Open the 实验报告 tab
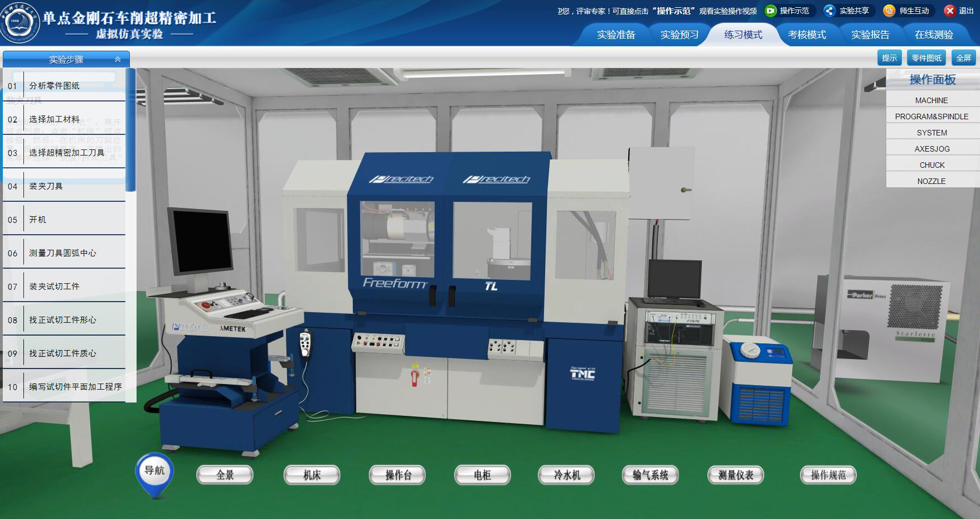The image size is (980, 519). pyautogui.click(x=870, y=35)
